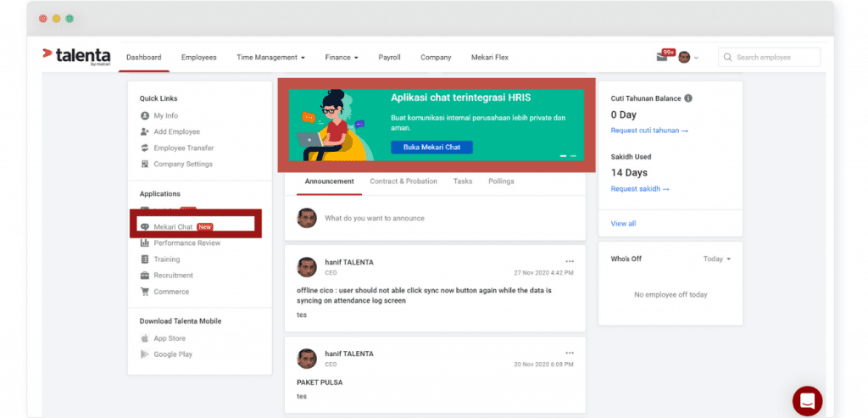Viewport: 868px width, 418px height.
Task: Open the App Store download link
Action: pos(170,338)
